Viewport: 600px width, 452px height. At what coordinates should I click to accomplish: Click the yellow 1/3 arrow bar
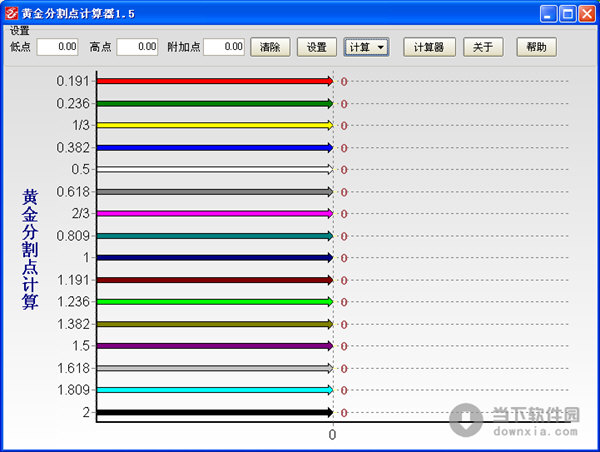[x=215, y=125]
